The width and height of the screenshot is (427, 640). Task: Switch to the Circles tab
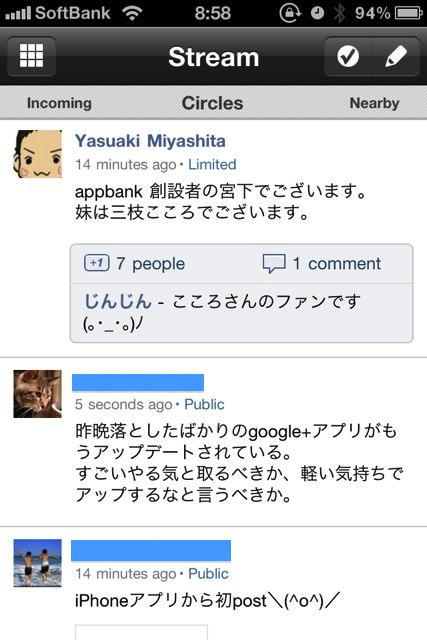(212, 103)
